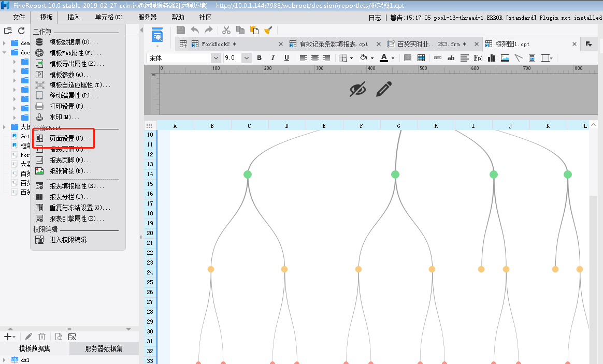Switch to the 有效记录条数填报表.cpt tab
603x364 pixels.
pyautogui.click(x=334, y=44)
